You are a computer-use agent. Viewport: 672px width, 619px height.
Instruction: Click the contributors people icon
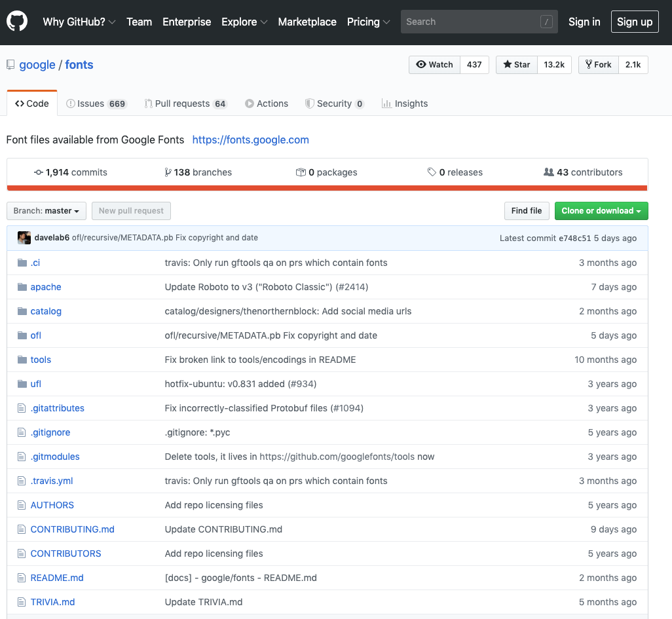click(549, 172)
